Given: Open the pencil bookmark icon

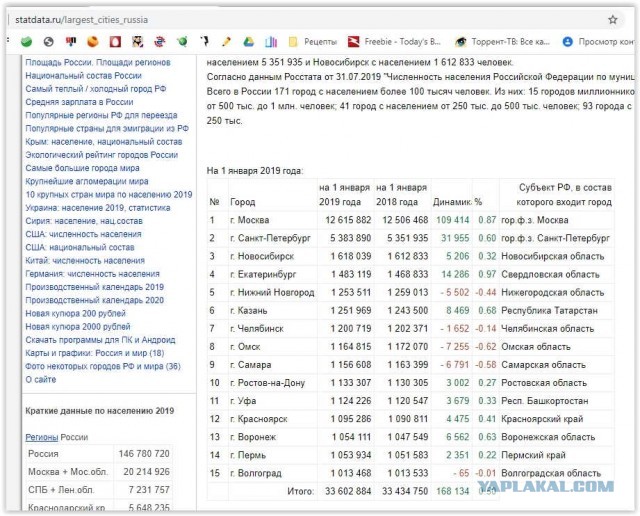Looking at the screenshot, I should pos(226,42).
